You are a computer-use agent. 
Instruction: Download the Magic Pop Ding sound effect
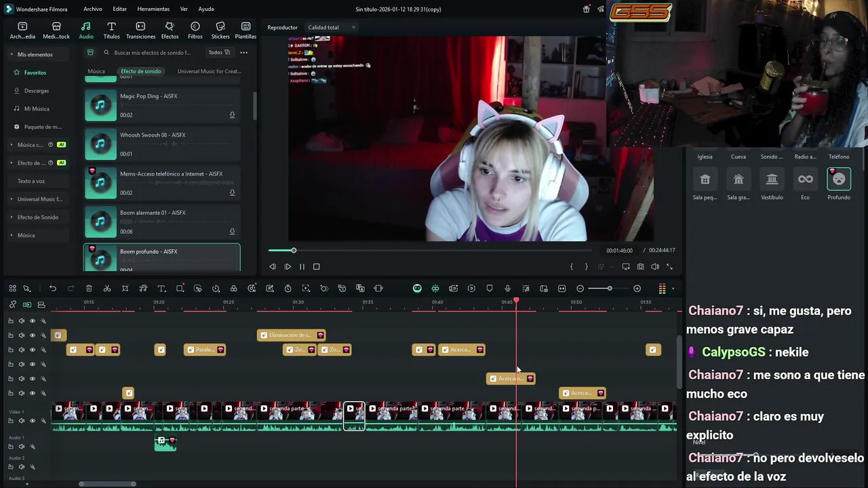point(232,115)
